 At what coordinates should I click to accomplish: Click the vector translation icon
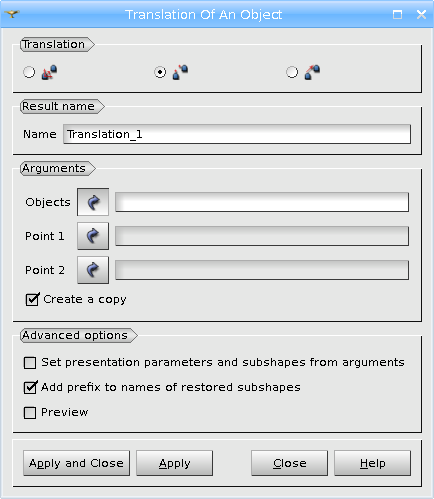[x=312, y=72]
